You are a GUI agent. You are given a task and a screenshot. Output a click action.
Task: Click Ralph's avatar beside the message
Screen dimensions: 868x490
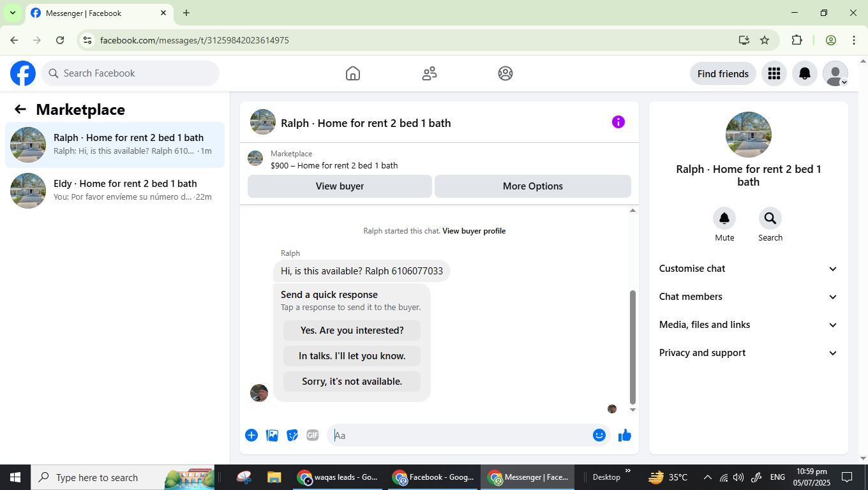(x=259, y=393)
